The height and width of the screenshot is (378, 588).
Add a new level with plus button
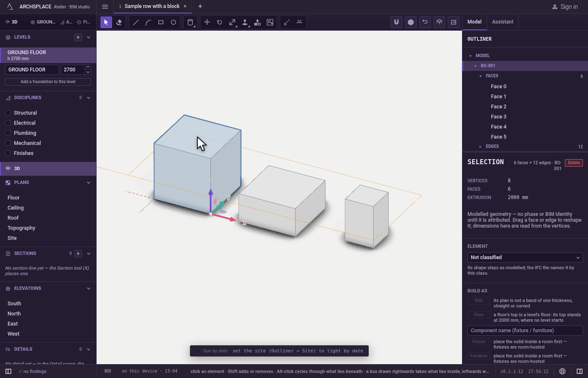pos(78,37)
